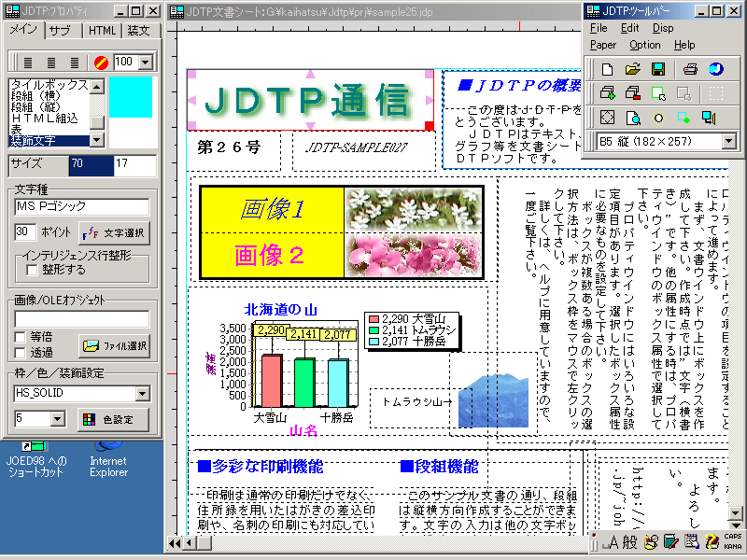Click the rewind-to-start double arrow button
Viewport: 747px width, 560px height.
(175, 543)
